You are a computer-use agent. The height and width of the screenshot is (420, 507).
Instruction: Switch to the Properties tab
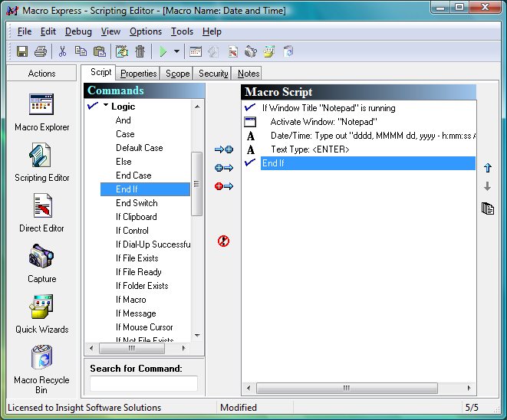click(138, 74)
